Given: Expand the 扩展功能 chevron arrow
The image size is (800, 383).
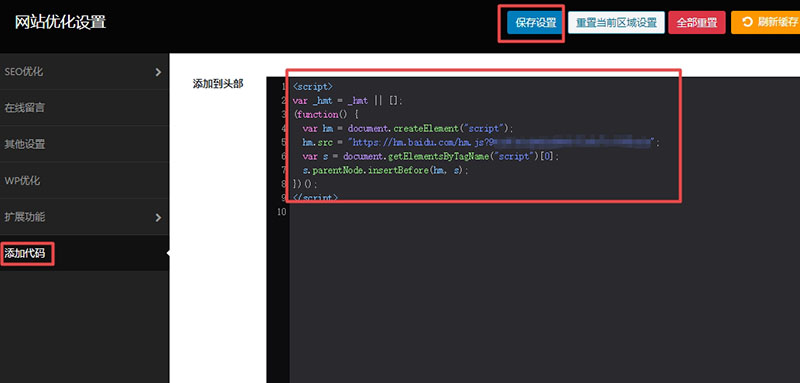Looking at the screenshot, I should click(x=158, y=218).
